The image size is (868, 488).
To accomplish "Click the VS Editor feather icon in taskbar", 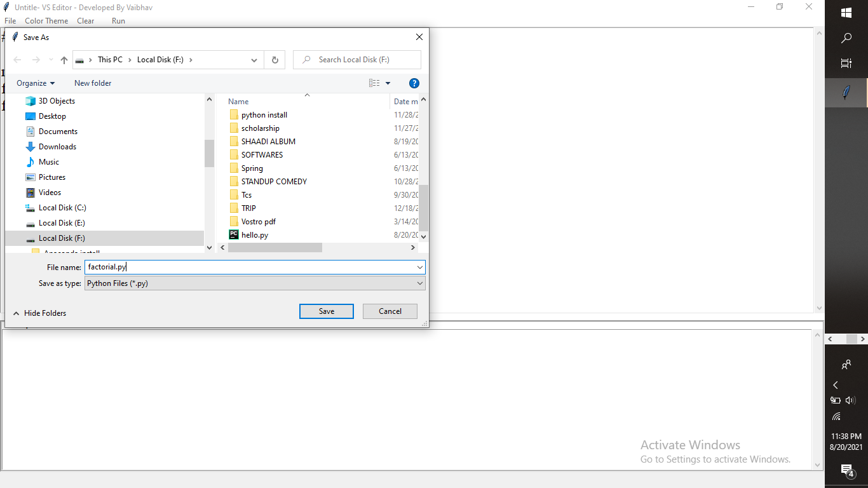I will [x=846, y=92].
